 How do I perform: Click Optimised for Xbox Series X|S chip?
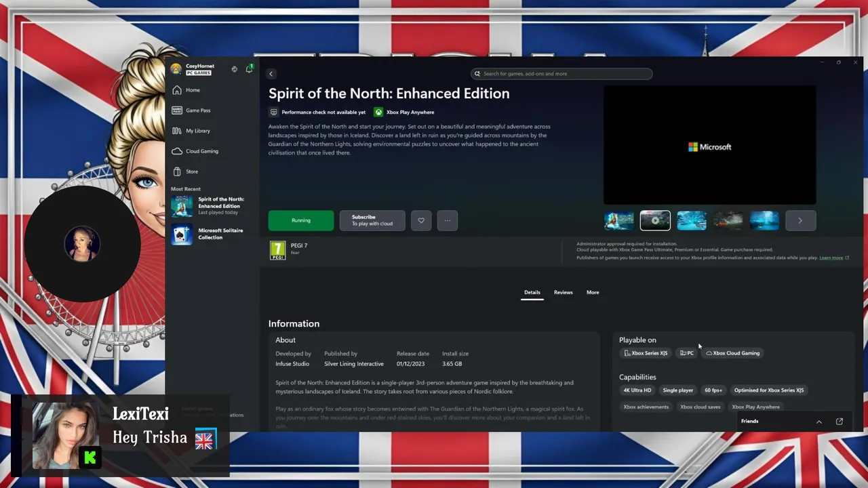pos(769,390)
